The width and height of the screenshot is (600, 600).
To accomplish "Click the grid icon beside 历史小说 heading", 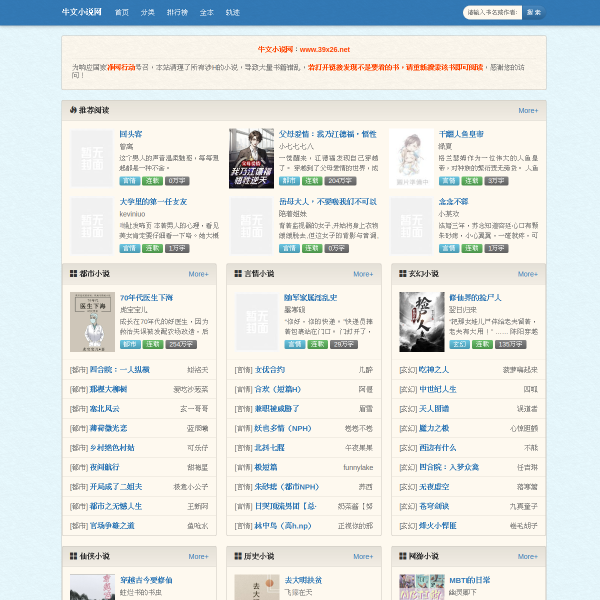I will click(x=238, y=556).
